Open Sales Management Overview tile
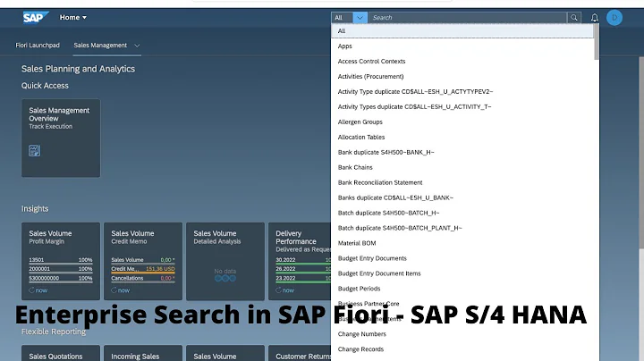The width and height of the screenshot is (644, 361). [61, 138]
